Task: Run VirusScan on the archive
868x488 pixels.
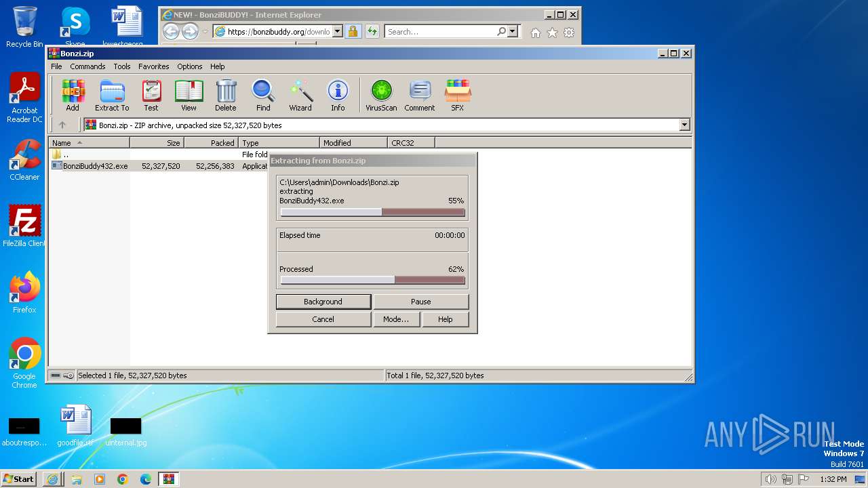Action: [381, 96]
